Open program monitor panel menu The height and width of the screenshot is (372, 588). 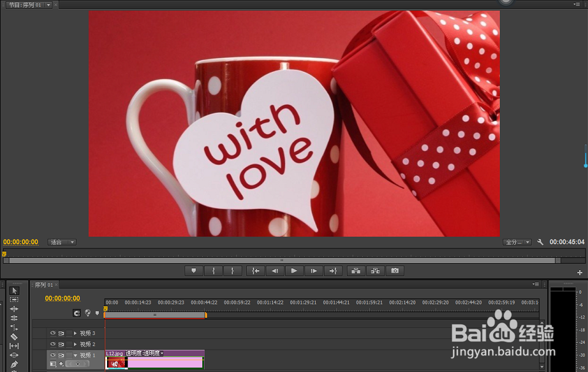tap(576, 4)
